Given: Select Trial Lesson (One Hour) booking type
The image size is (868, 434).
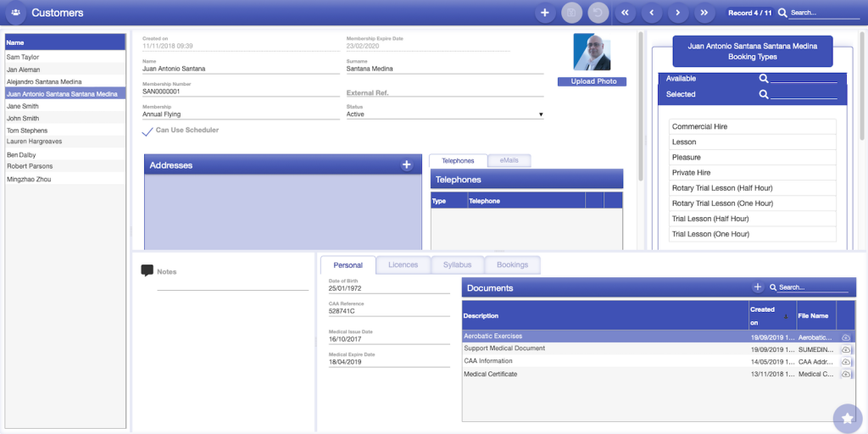Looking at the screenshot, I should click(x=753, y=234).
